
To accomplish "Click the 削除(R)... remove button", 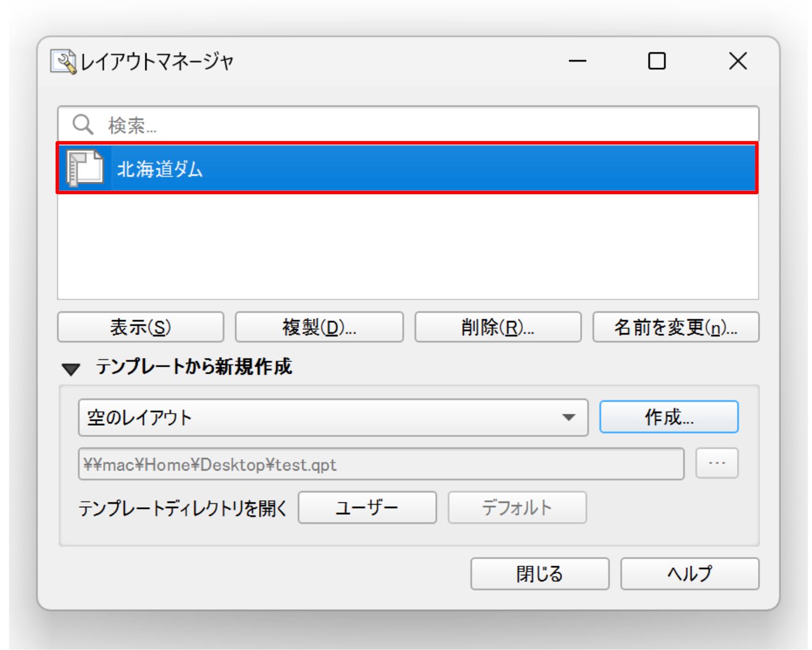I will coord(498,327).
